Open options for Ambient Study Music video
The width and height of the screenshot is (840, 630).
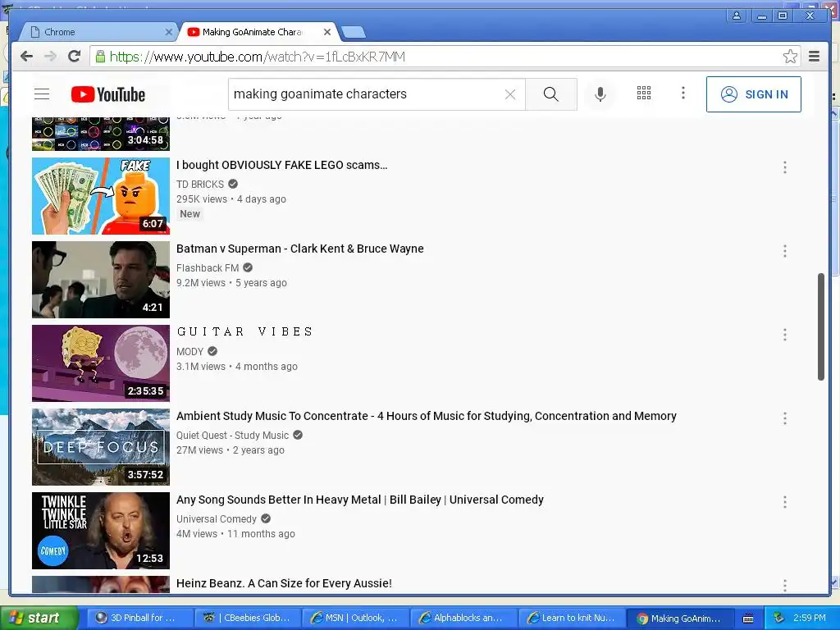coord(784,418)
